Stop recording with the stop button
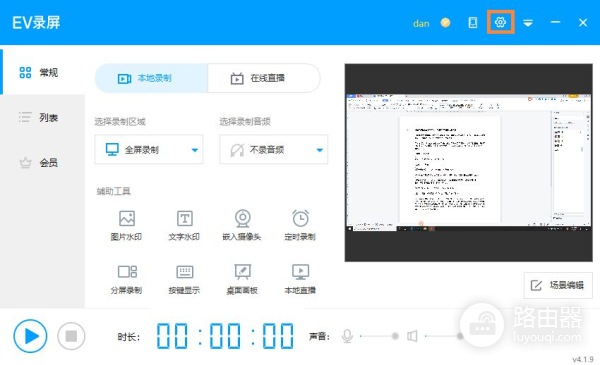600x365 pixels. 71,336
